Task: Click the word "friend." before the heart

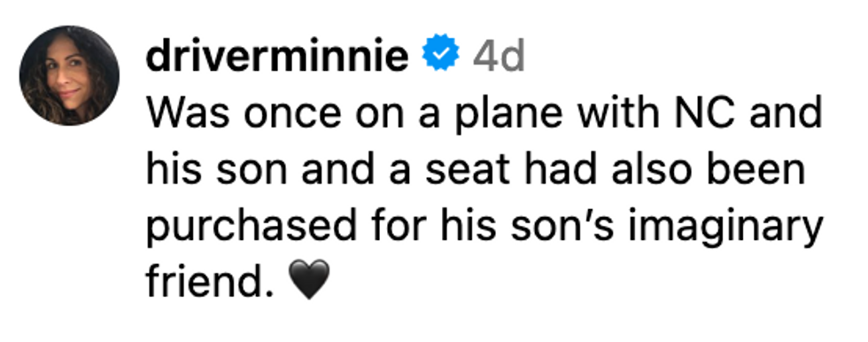Action: pyautogui.click(x=211, y=279)
